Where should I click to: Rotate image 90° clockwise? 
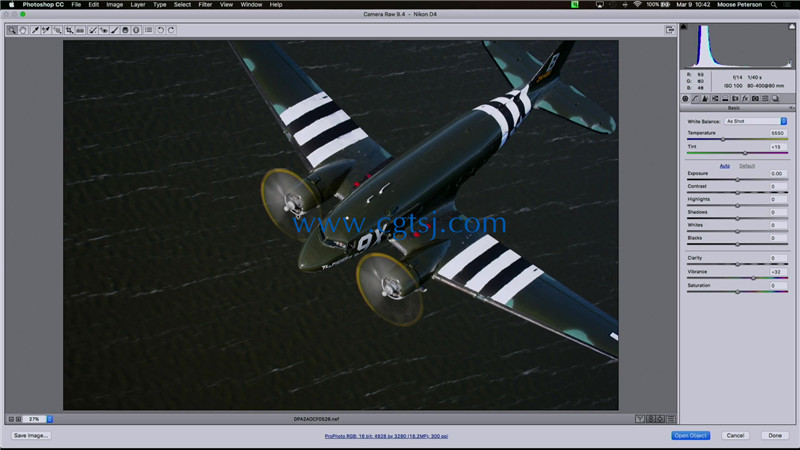171,30
